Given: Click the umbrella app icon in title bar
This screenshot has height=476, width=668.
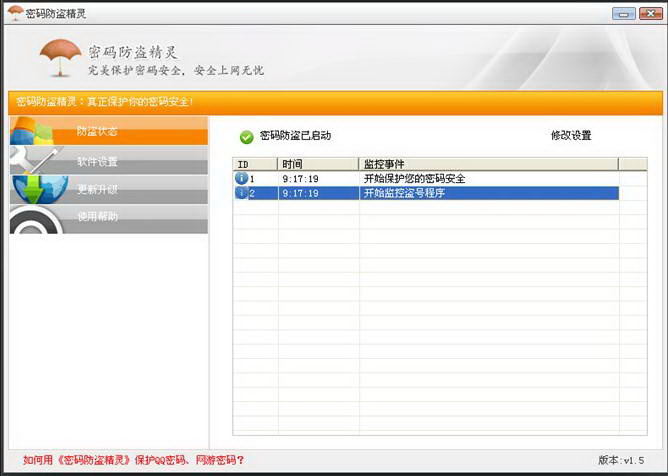Looking at the screenshot, I should pyautogui.click(x=15, y=13).
